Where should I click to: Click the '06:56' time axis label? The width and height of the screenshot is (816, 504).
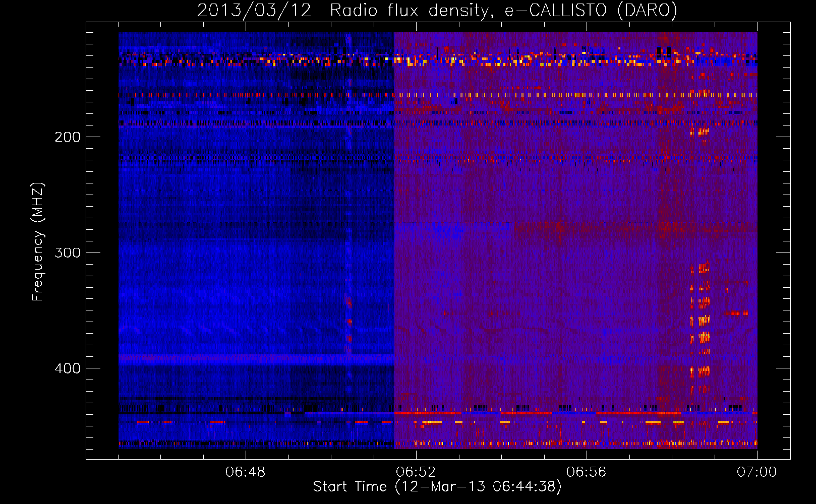587,472
